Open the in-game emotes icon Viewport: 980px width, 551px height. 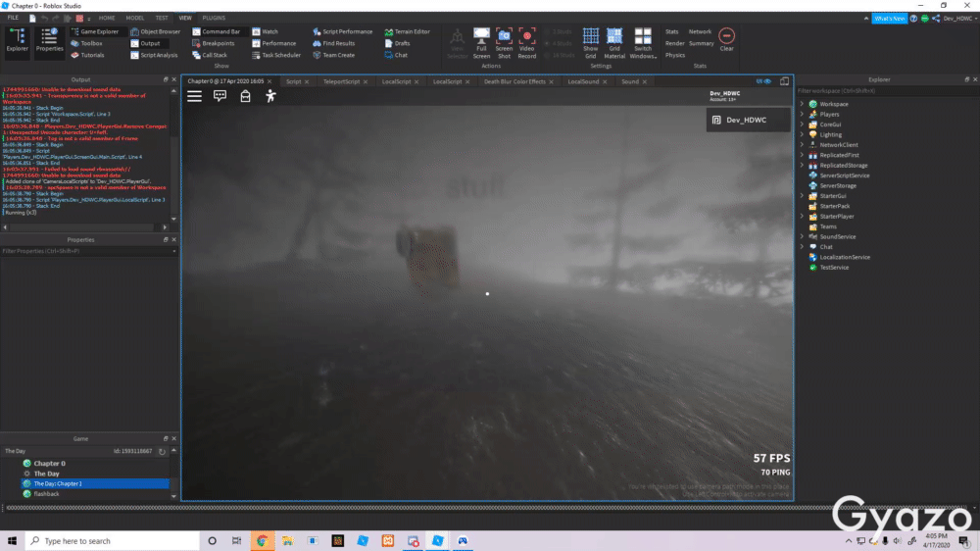point(270,96)
